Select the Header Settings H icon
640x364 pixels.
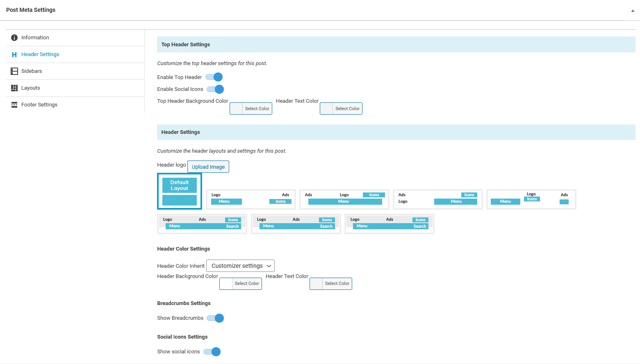[x=14, y=54]
